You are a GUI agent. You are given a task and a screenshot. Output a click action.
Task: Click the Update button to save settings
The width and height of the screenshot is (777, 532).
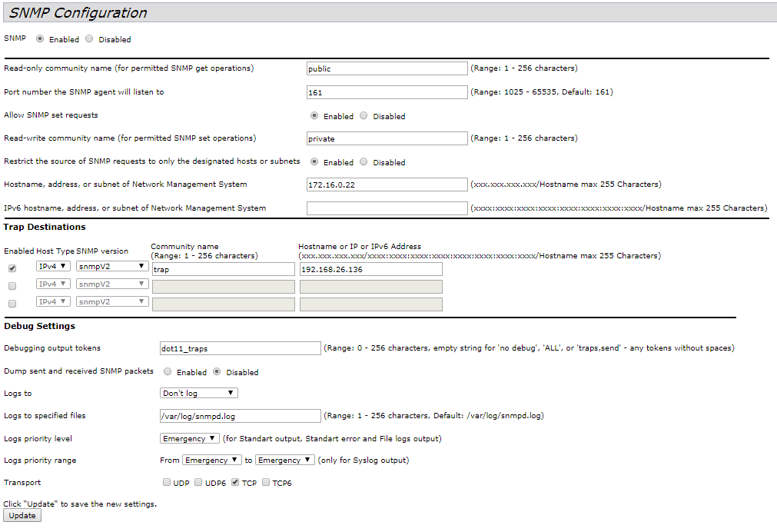[x=22, y=515]
